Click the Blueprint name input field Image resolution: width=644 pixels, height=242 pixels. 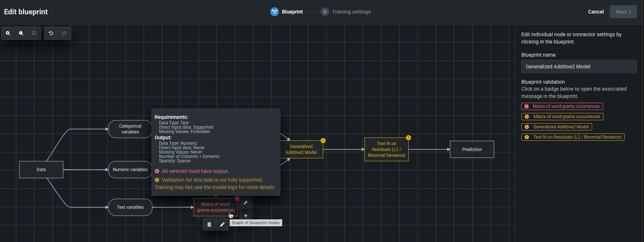pos(579,67)
